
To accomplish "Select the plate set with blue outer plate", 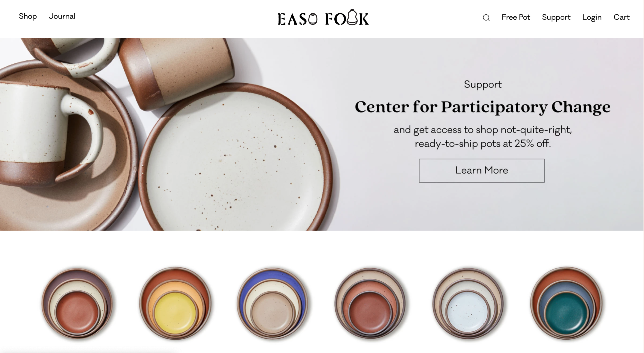I will (273, 304).
